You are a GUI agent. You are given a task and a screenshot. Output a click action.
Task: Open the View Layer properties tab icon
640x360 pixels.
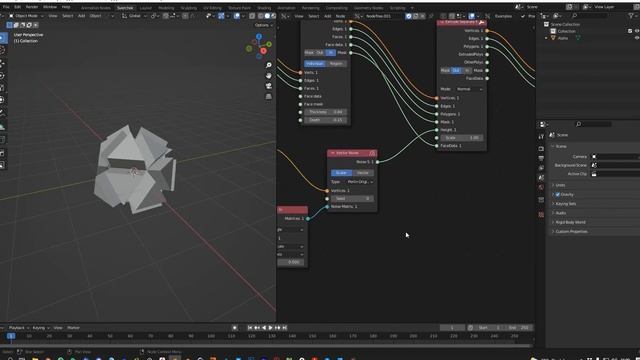pyautogui.click(x=541, y=168)
